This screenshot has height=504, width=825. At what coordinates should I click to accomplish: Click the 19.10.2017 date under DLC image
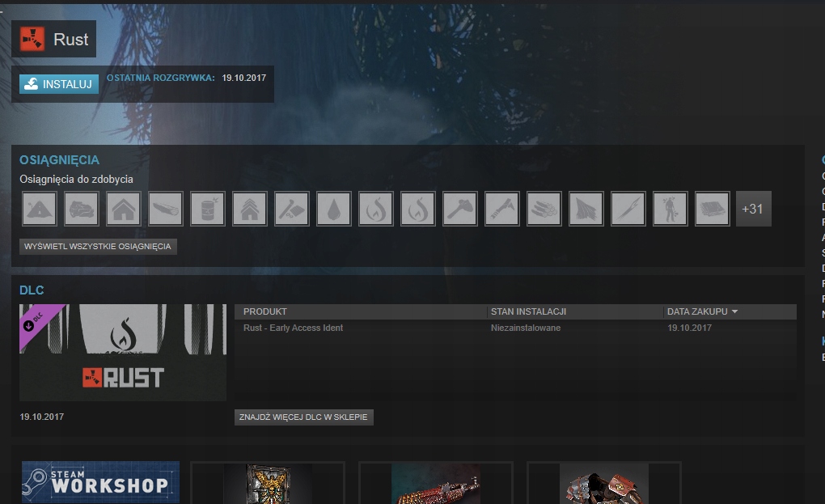click(x=41, y=417)
